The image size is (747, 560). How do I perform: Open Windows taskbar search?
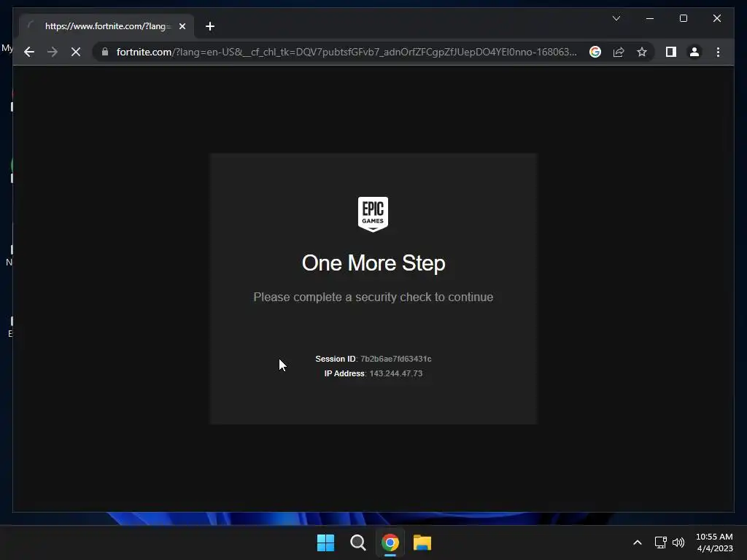click(x=357, y=542)
